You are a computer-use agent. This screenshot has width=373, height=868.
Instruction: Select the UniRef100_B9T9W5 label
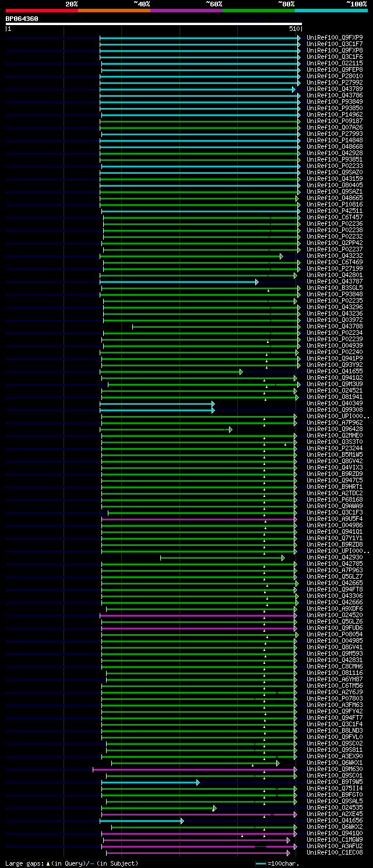[x=335, y=782]
